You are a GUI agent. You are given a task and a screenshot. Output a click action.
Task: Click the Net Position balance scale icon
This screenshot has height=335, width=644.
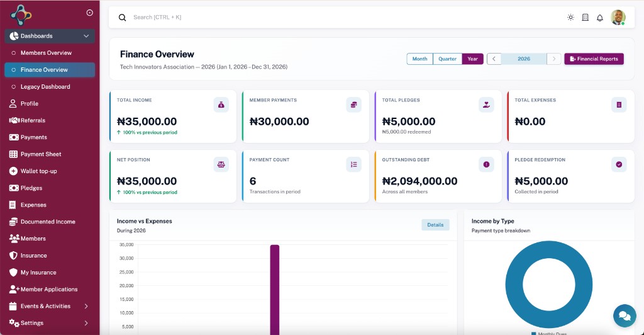click(221, 164)
